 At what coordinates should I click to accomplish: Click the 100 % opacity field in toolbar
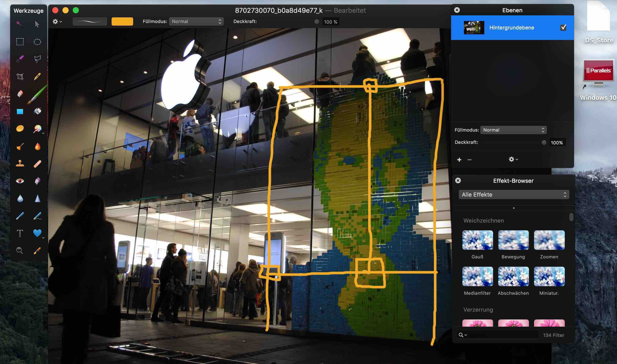[330, 22]
